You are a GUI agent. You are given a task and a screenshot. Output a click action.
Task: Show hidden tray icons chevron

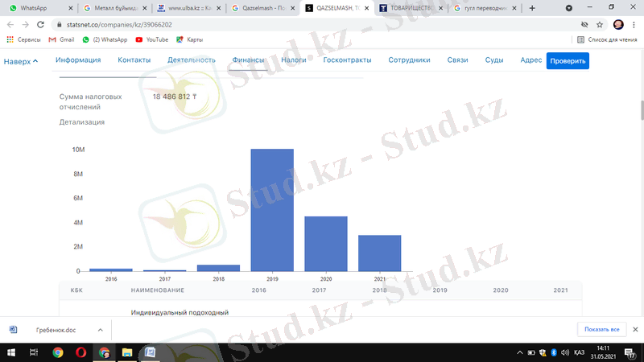tap(519, 352)
